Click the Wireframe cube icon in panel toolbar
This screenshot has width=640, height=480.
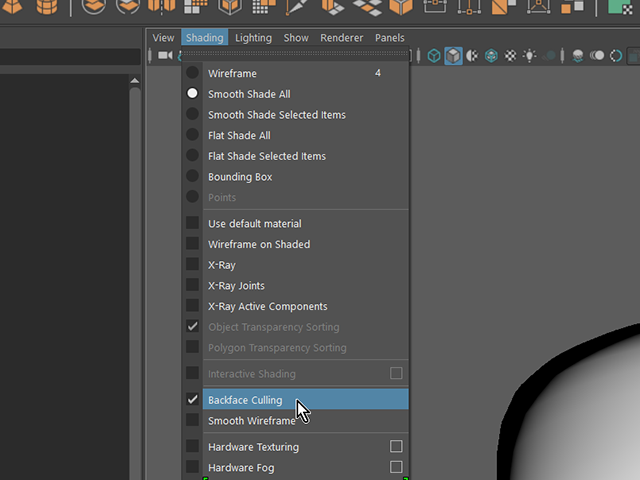(434, 56)
